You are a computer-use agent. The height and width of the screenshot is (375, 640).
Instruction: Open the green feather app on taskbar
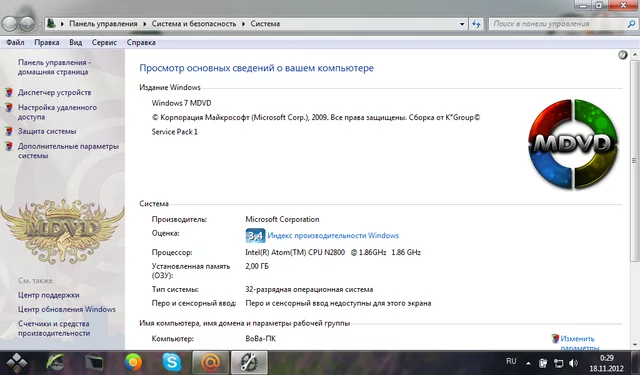55,362
